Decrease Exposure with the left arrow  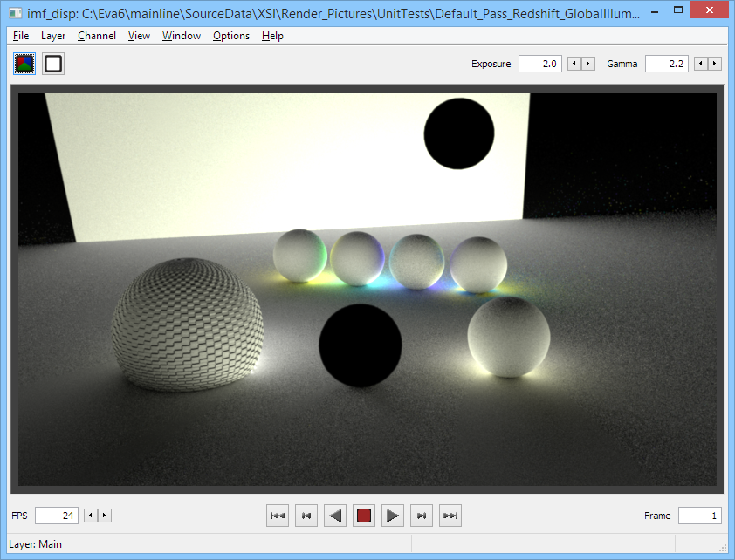[x=574, y=63]
